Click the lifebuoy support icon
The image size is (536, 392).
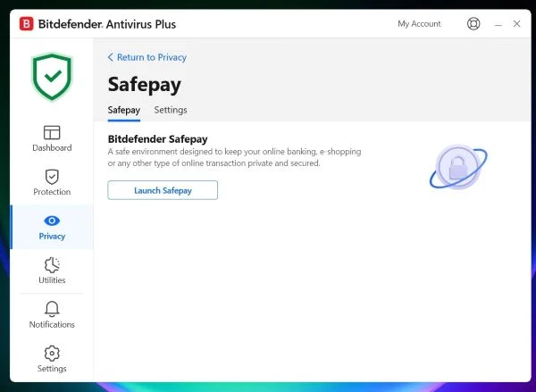[473, 24]
